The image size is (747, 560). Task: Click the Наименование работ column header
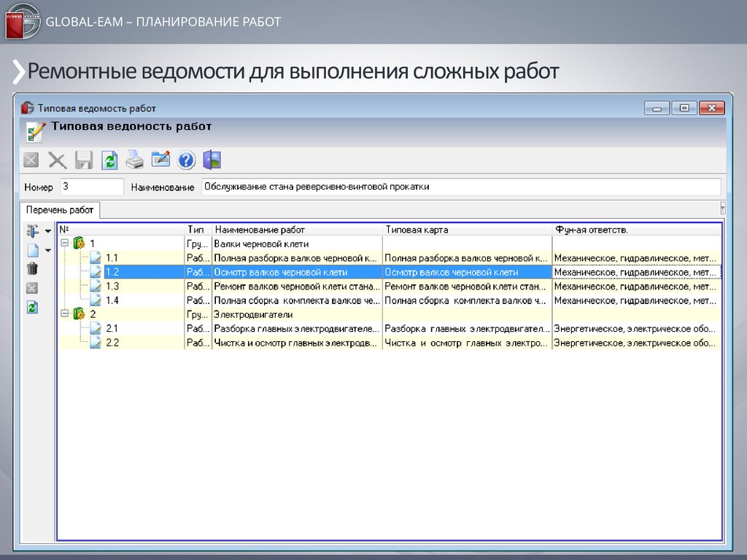click(297, 230)
